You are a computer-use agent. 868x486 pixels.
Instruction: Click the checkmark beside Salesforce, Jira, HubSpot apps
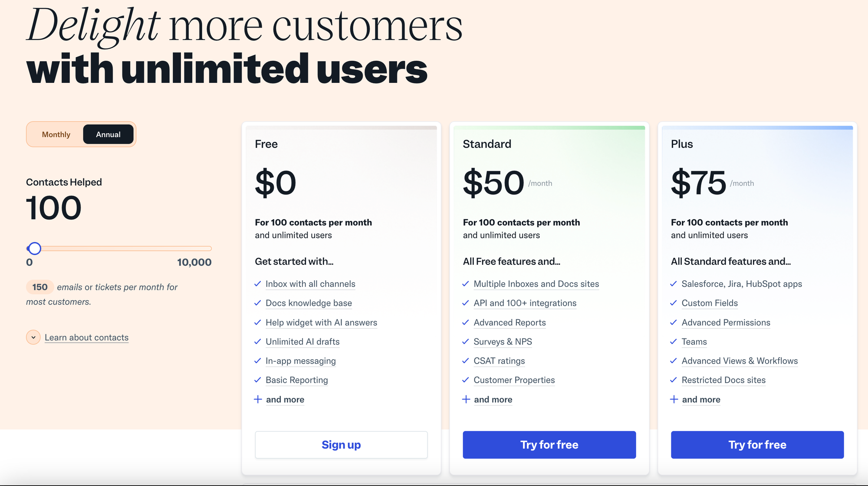click(673, 284)
